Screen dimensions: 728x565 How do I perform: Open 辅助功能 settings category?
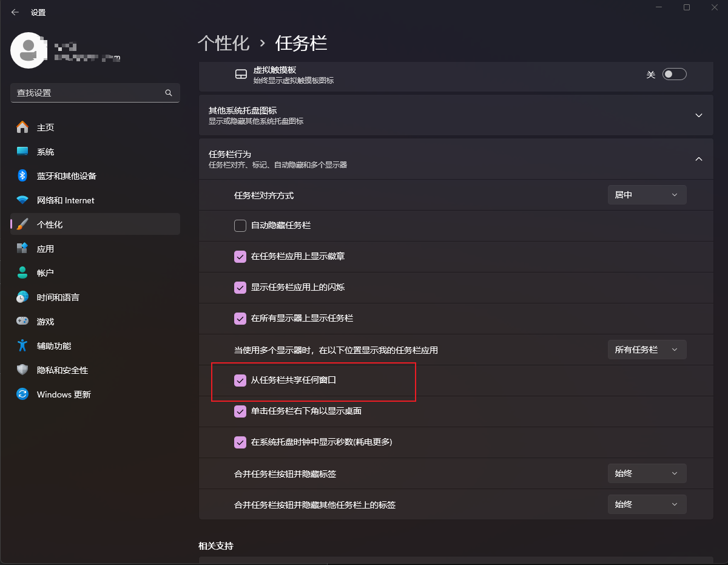[x=95, y=346]
